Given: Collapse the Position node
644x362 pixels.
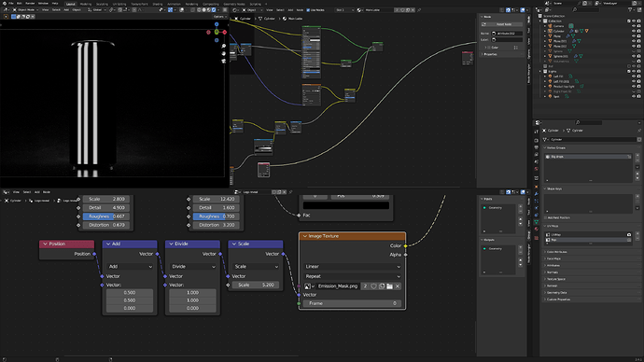Looking at the screenshot, I should [45, 244].
